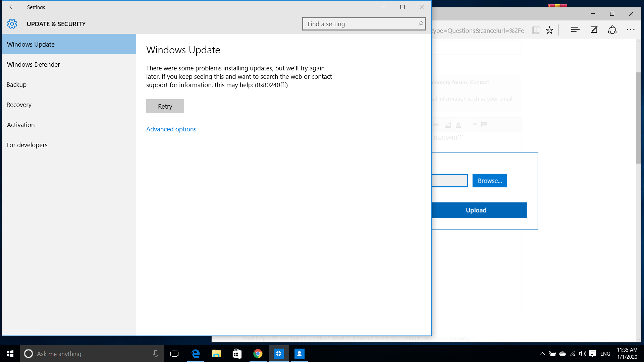
Task: Open the Wi-Fi network tray icon
Action: pos(573,354)
